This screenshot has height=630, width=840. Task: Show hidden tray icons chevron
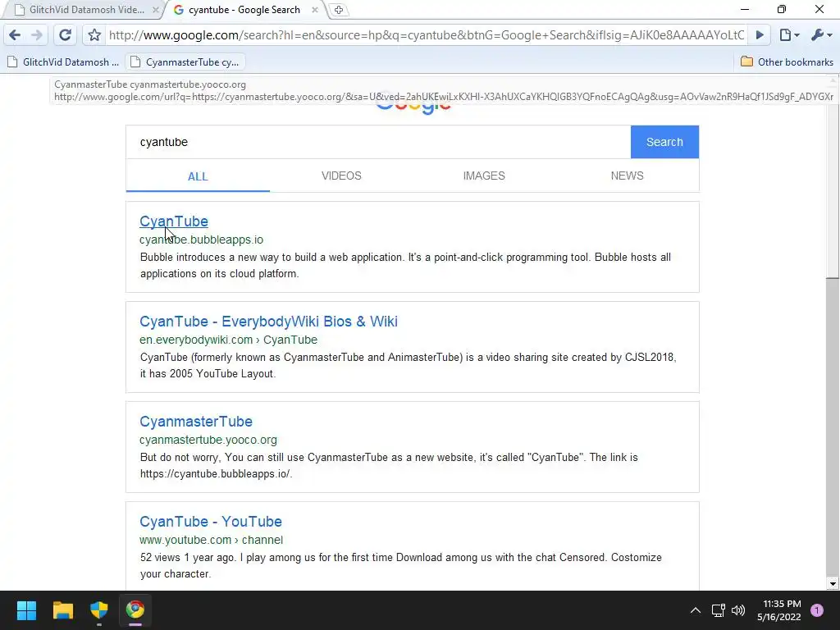click(x=696, y=610)
